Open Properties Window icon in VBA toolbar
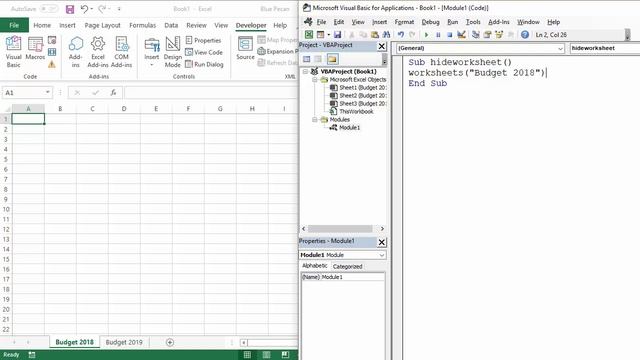Viewport: 640px width, 360px height. (x=487, y=35)
